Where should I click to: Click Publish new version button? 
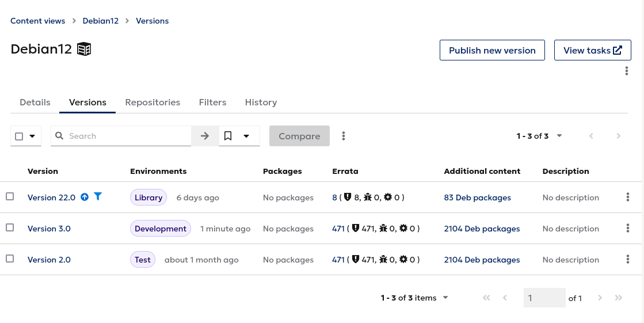[x=492, y=50]
